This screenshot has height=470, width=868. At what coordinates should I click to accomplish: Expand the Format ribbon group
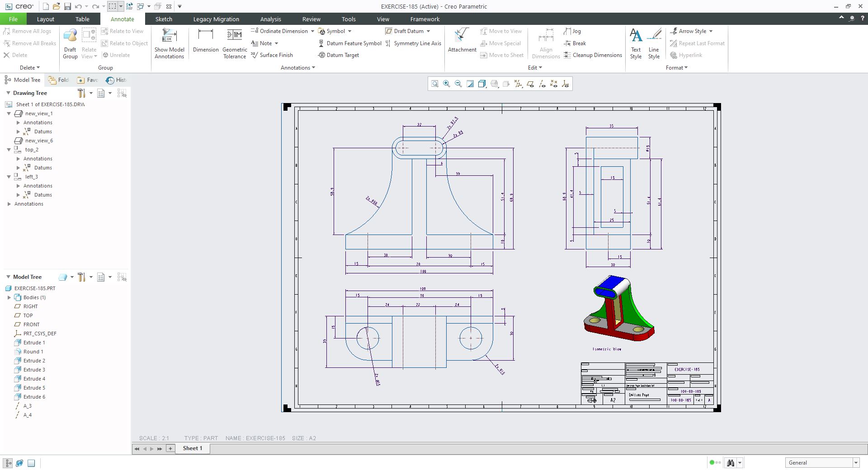(676, 68)
